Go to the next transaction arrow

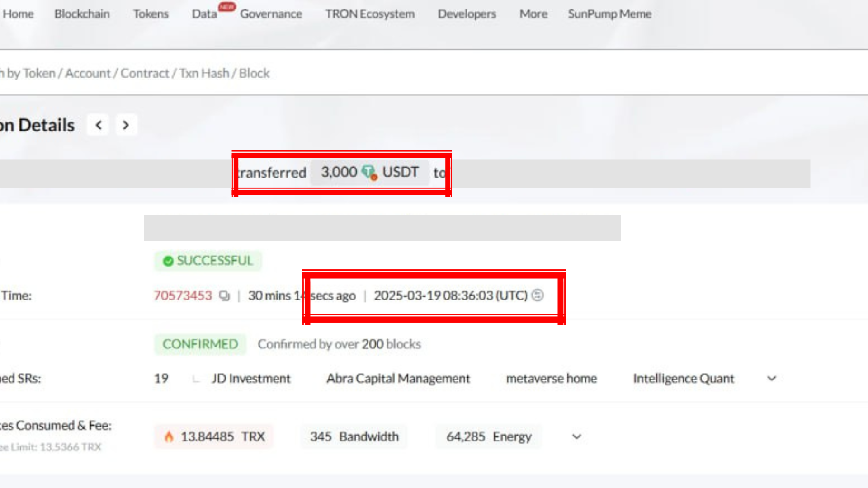pos(126,125)
